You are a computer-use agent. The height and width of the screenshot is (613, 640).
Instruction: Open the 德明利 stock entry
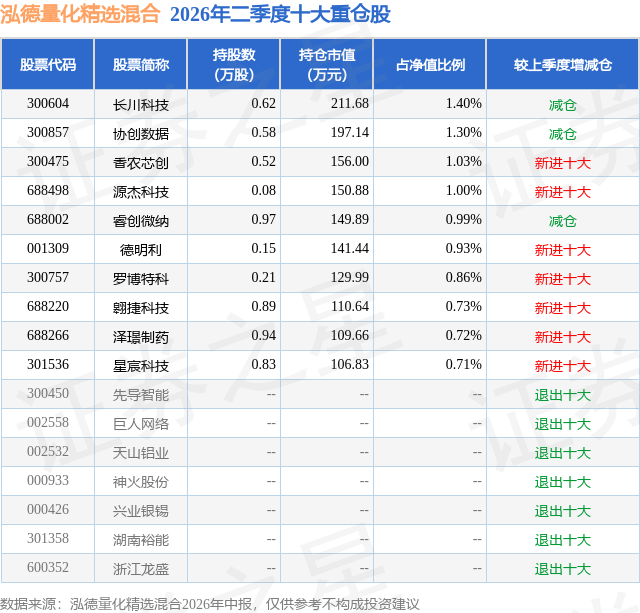(x=141, y=250)
